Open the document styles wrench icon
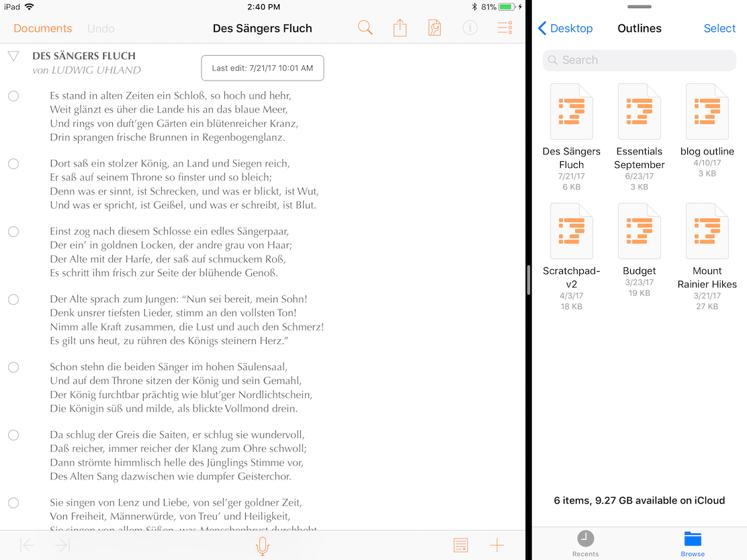The height and width of the screenshot is (560, 747). point(435,28)
